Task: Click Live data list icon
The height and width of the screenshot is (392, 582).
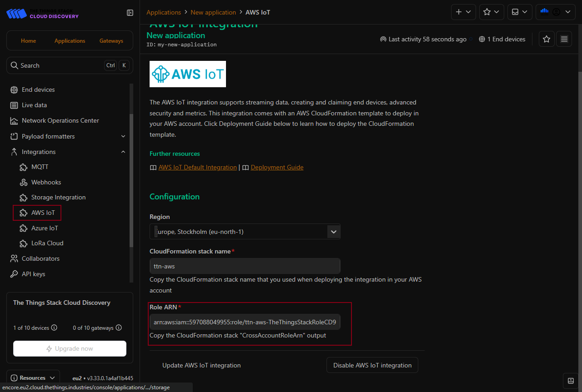Action: point(14,105)
